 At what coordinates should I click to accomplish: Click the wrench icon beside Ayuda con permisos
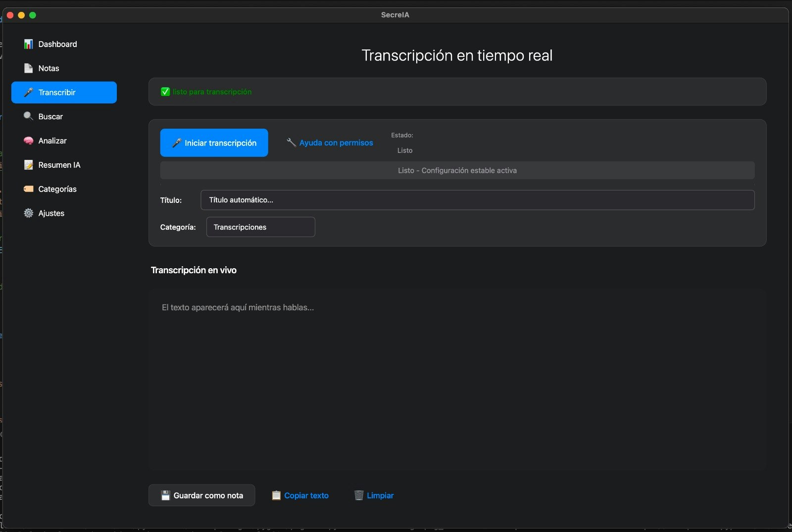tap(291, 143)
